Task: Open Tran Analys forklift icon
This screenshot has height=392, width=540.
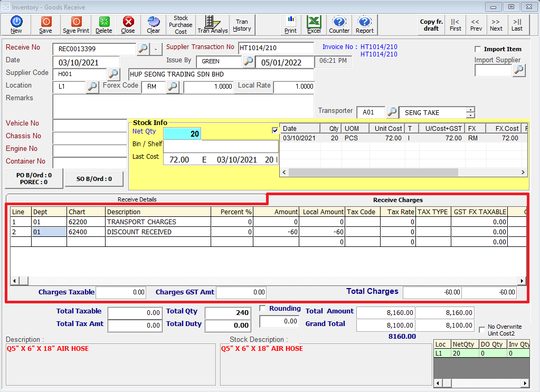Action: (213, 25)
